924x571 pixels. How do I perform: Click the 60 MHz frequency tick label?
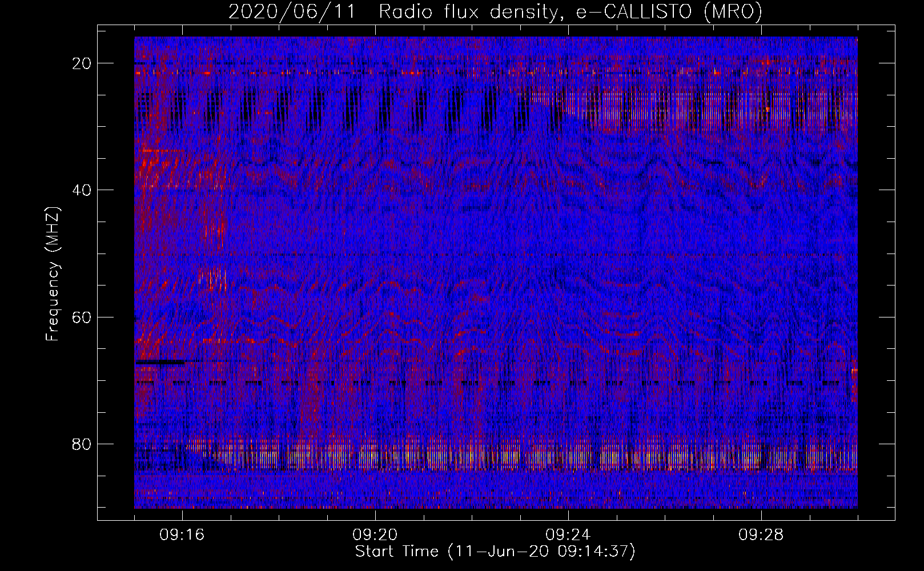pos(82,317)
